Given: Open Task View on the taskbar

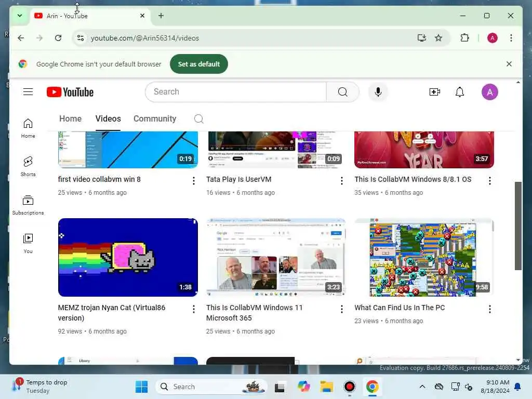Looking at the screenshot, I should 280,387.
